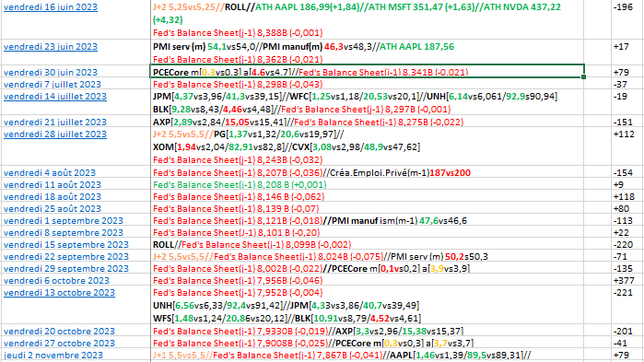
Task: Select the cell with Balance Sheet 8,139 B
Action: (368, 208)
